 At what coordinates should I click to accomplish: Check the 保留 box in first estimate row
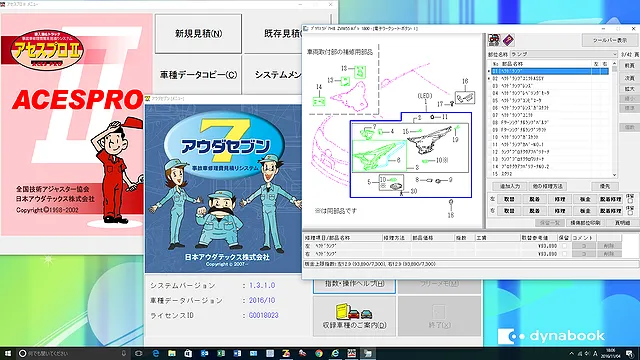pos(564,246)
